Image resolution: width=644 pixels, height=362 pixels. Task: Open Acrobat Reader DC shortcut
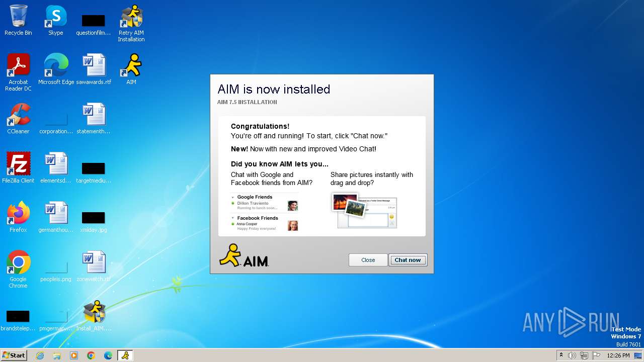(x=18, y=73)
